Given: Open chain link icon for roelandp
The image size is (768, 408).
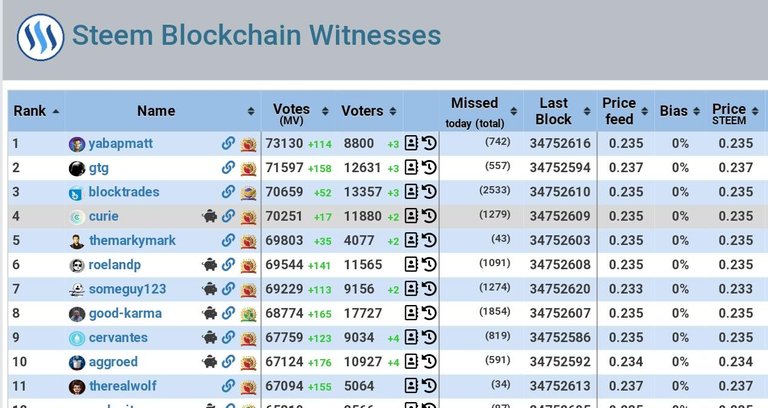Looking at the screenshot, I should tap(228, 265).
